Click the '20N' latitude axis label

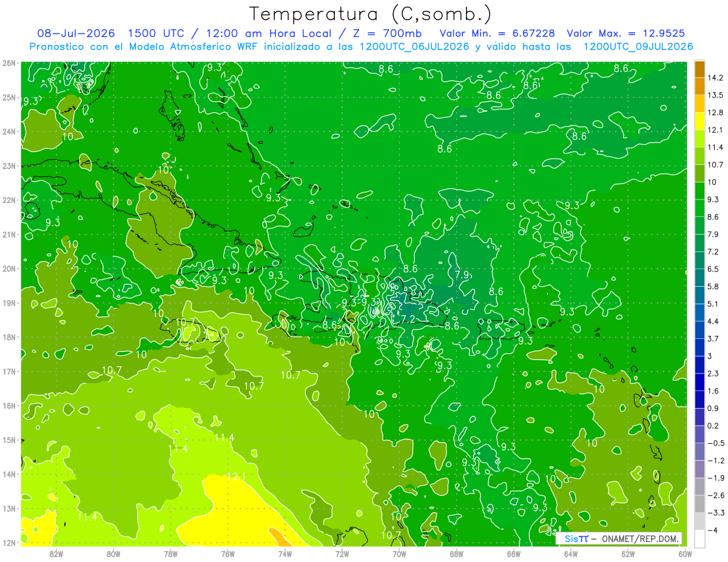pos(8,269)
